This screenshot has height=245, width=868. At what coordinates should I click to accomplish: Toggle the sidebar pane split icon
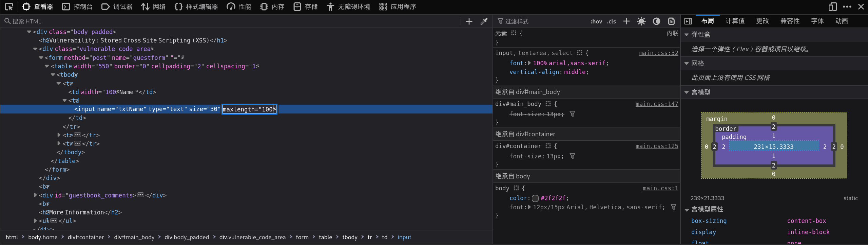[x=688, y=21]
